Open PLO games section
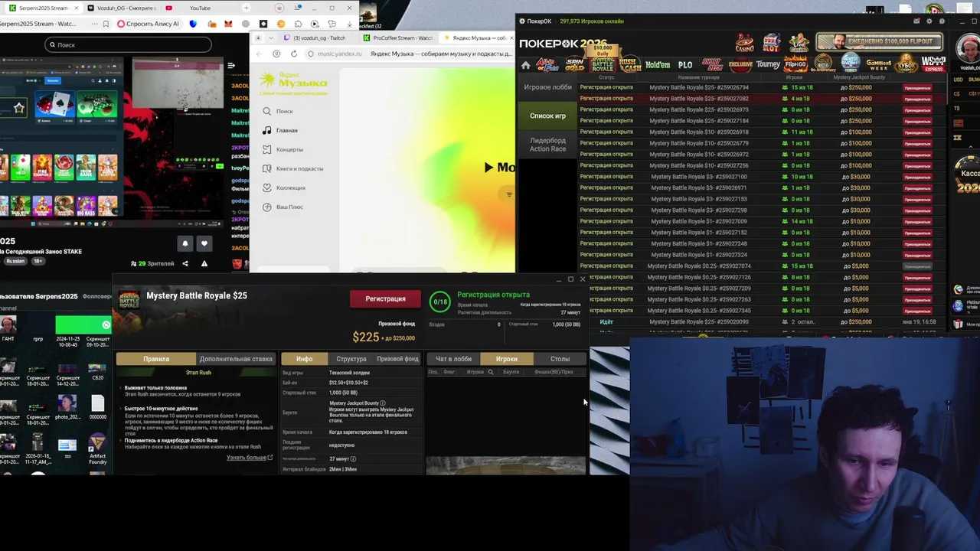This screenshot has height=551, width=980. coord(685,65)
